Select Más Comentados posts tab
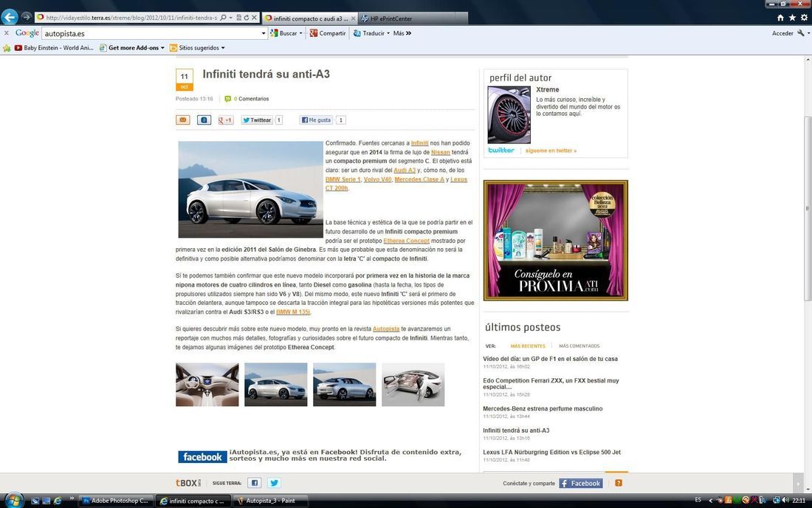 579,346
